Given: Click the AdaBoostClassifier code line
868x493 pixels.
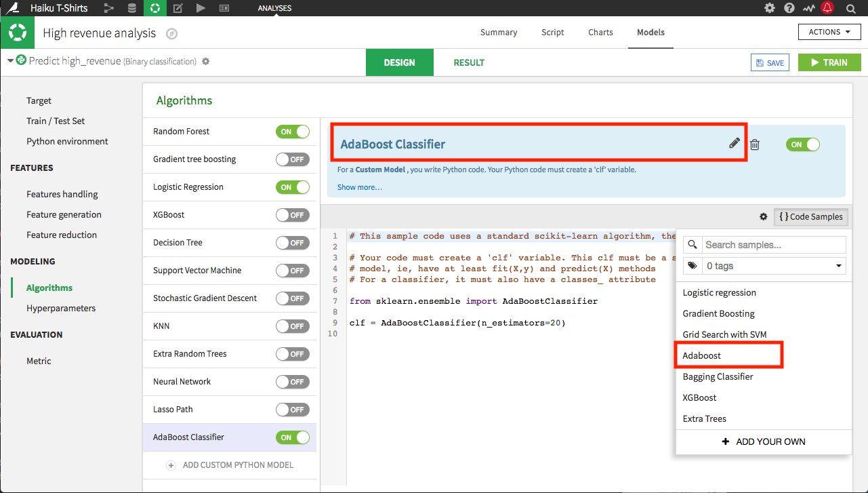Looking at the screenshot, I should [457, 323].
